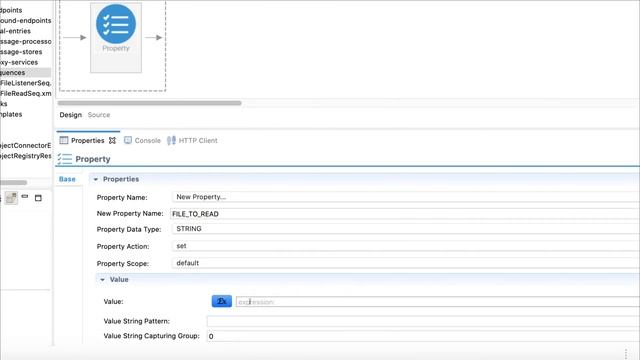Switch to the Design view tab
Screen dimensions: 640x360
[x=71, y=115]
